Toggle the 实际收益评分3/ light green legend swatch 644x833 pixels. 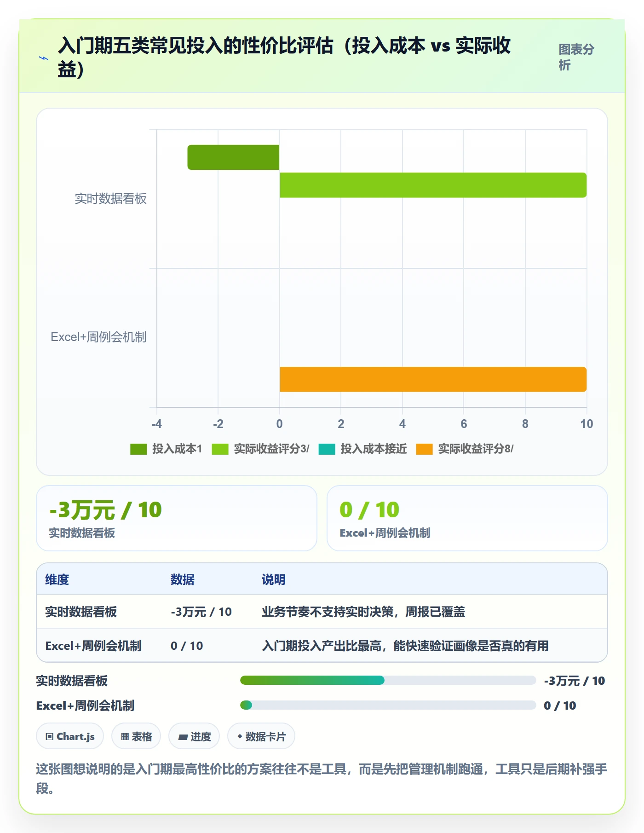220,449
